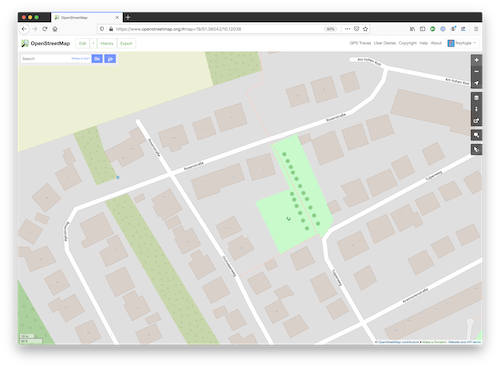The width and height of the screenshot is (500, 368).
Task: Open the Export tab
Action: (126, 43)
